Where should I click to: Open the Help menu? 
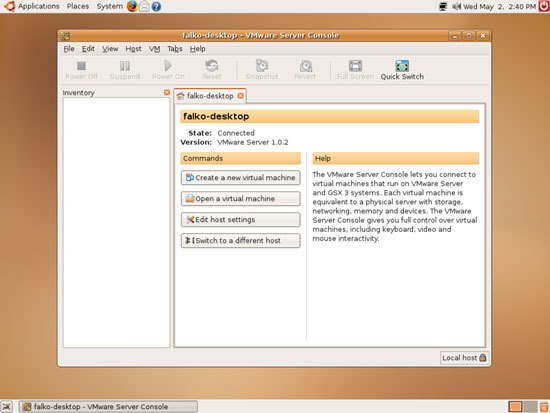(197, 49)
